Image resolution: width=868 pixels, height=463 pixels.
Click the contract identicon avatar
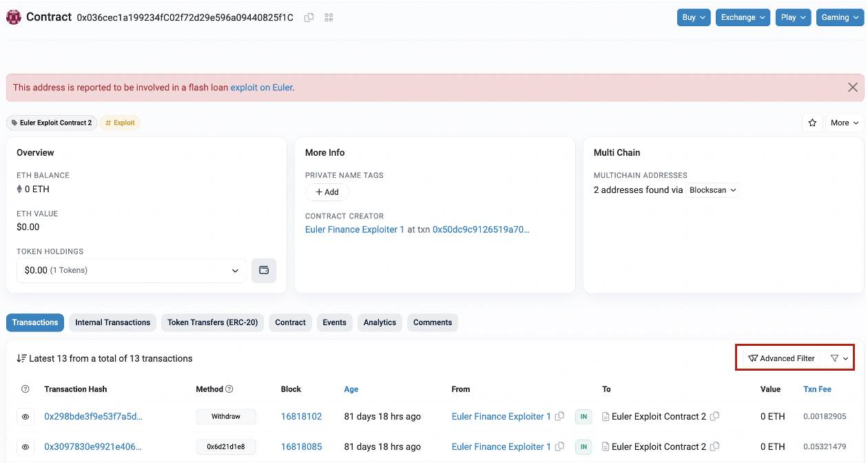tap(13, 17)
